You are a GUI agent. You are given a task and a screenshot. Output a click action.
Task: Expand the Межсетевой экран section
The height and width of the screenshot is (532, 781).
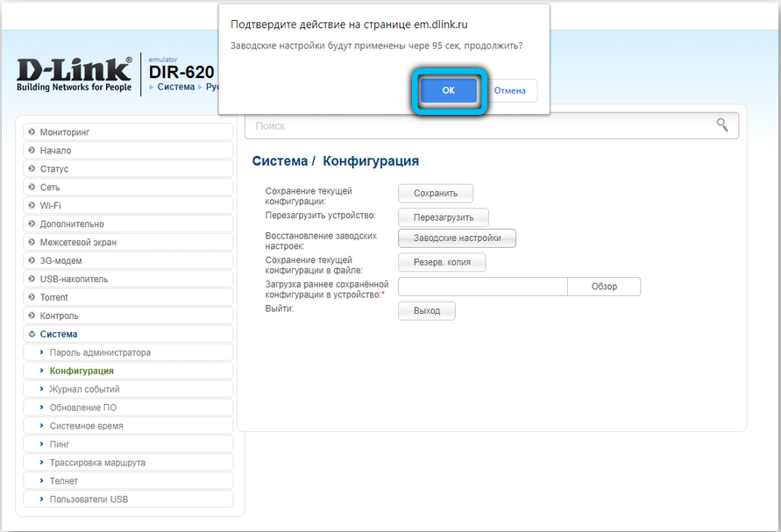point(128,242)
